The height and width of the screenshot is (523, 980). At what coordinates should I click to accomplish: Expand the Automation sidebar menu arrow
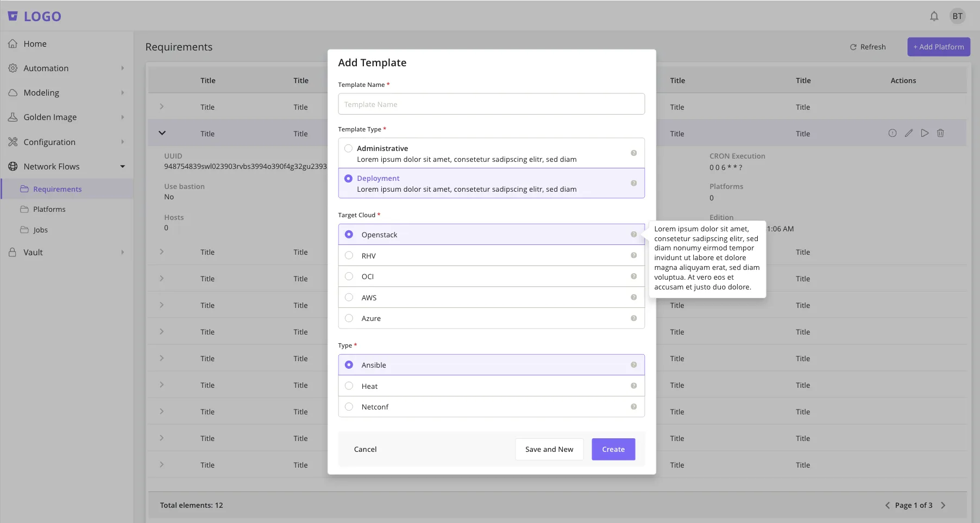123,68
